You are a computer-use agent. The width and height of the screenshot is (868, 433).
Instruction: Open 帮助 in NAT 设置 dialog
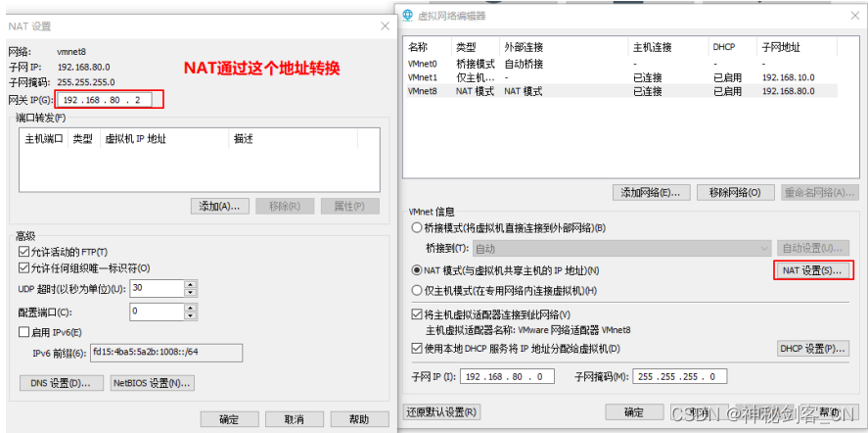pyautogui.click(x=360, y=419)
